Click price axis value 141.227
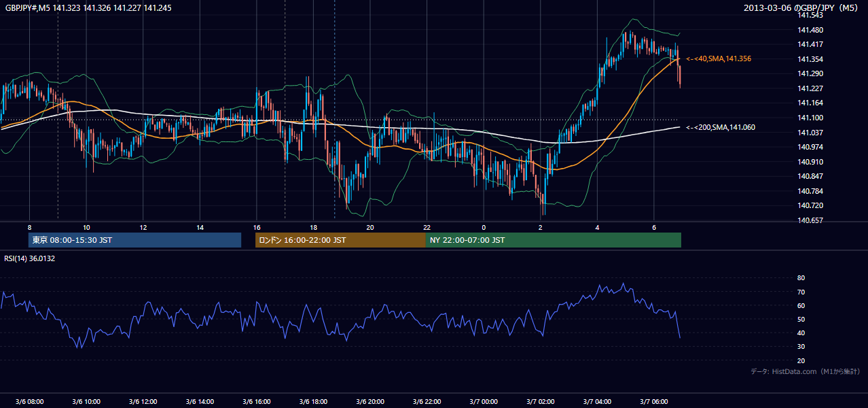 (810, 88)
